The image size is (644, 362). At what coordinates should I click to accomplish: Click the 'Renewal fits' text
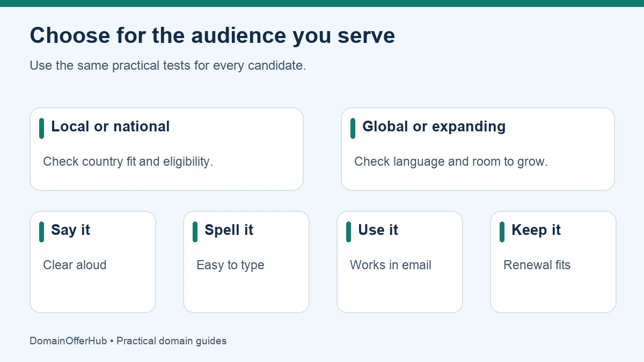click(x=537, y=265)
